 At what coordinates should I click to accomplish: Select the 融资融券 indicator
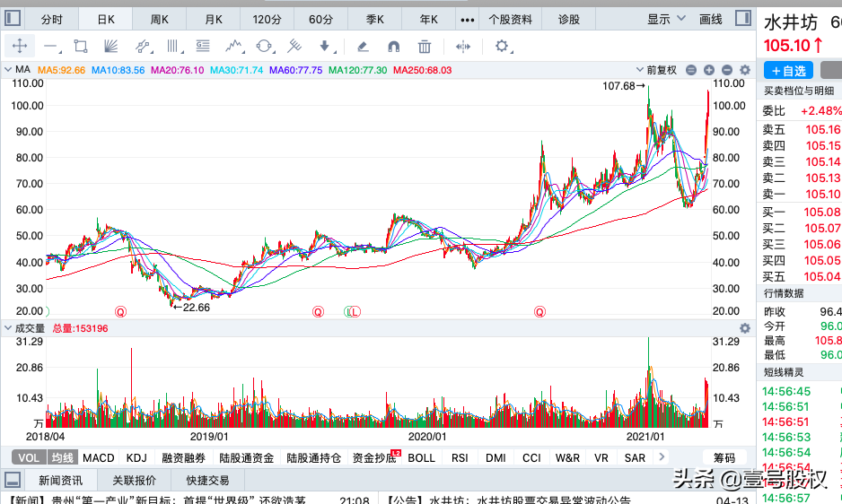point(184,458)
